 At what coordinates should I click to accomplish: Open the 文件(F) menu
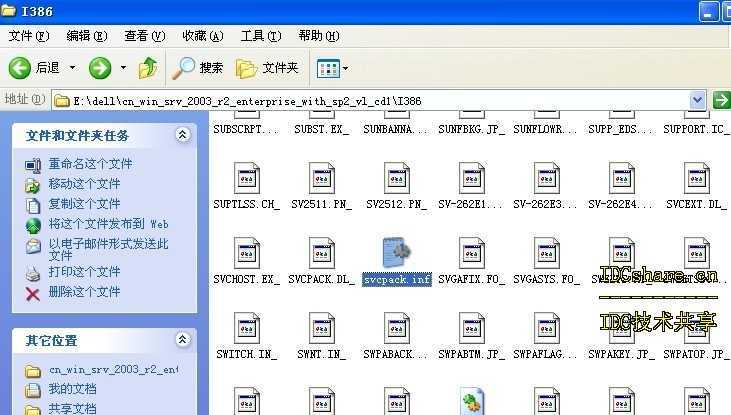[29, 36]
